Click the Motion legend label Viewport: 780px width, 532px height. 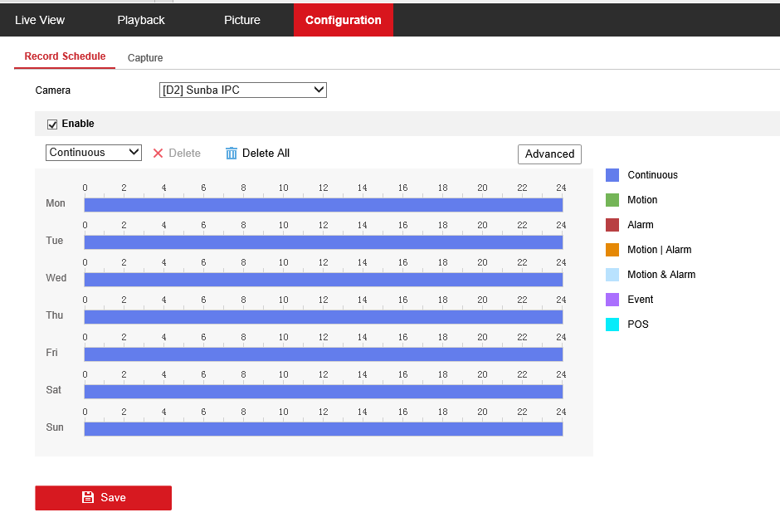642,199
